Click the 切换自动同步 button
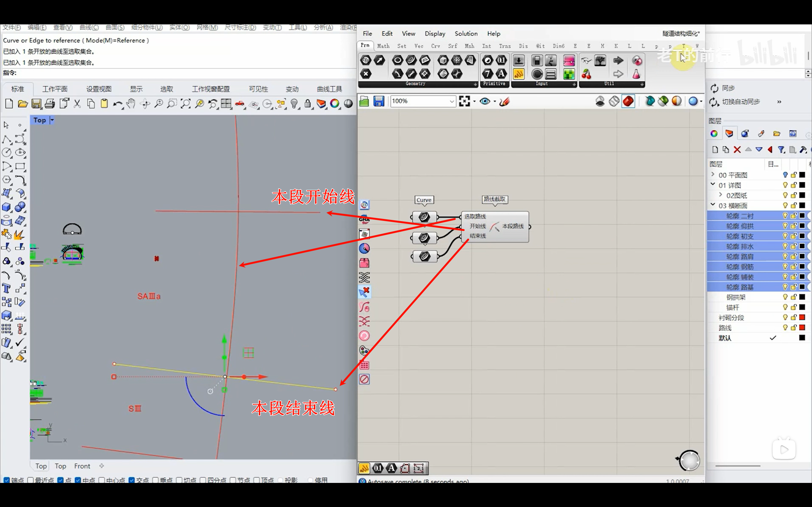The height and width of the screenshot is (507, 812). (x=741, y=102)
